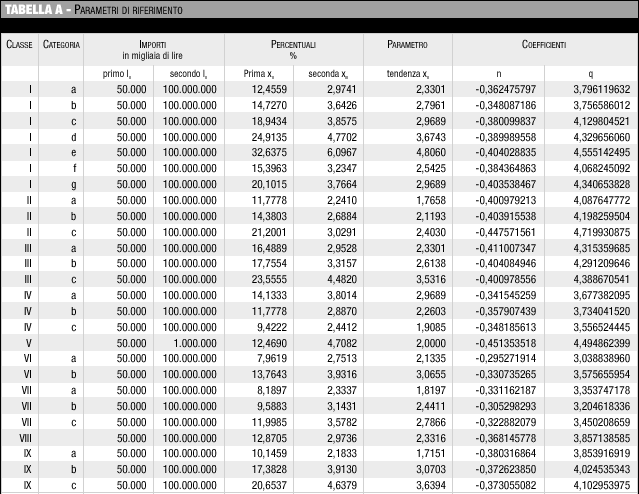This screenshot has height=494, width=639.
Task: Select cell -0,341545259
Action: (506, 295)
